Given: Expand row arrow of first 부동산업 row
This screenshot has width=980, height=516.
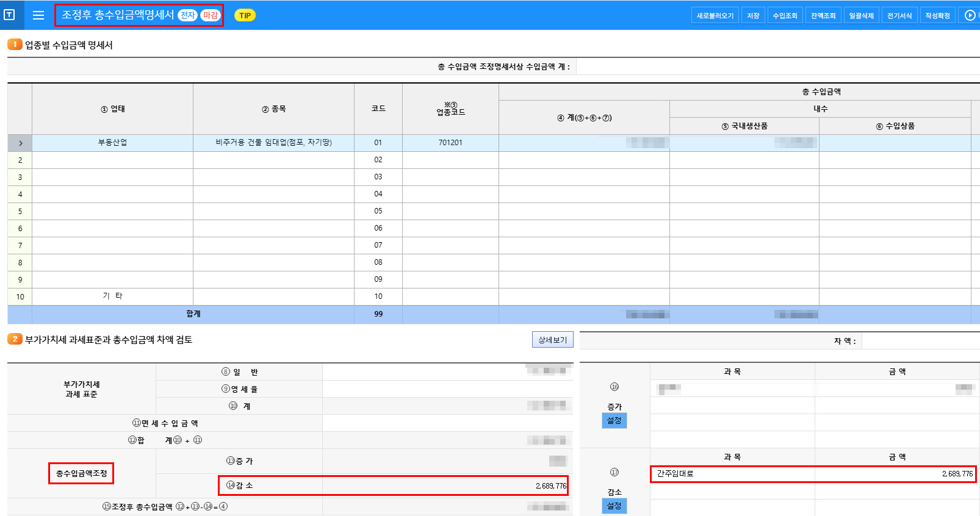Looking at the screenshot, I should (20, 143).
